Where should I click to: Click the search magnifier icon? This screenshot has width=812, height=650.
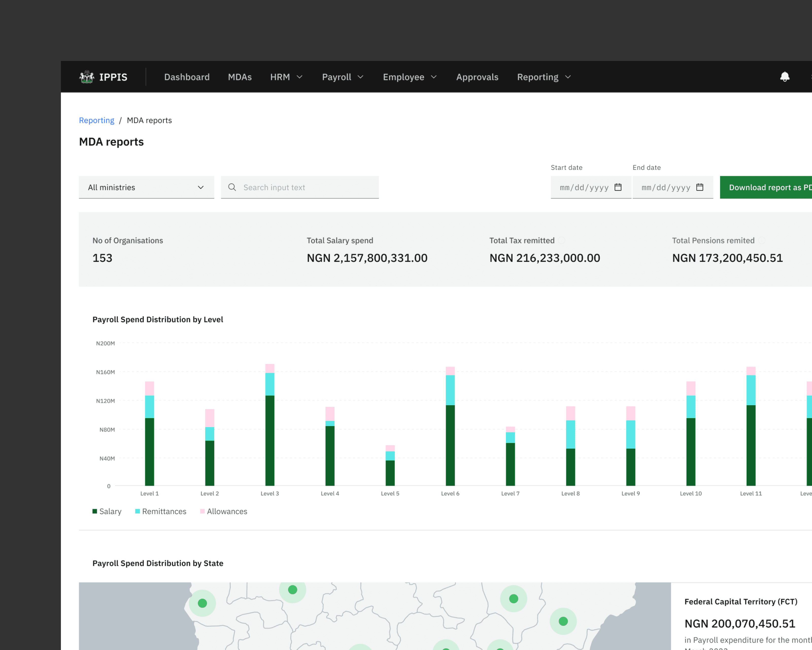click(232, 187)
